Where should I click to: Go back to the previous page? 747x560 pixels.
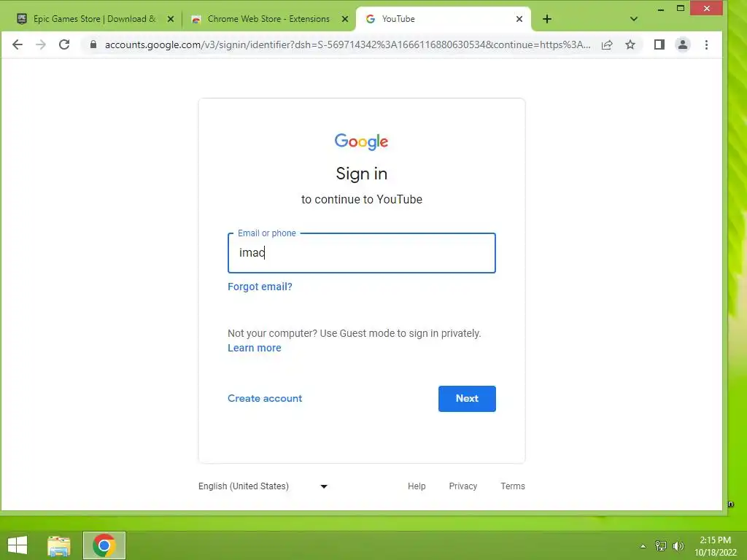tap(18, 44)
